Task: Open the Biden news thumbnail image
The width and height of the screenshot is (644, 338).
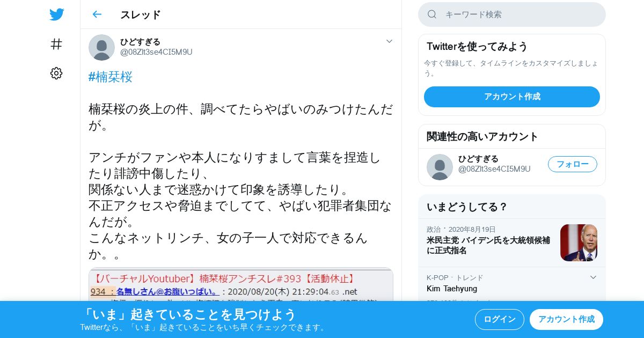Action: pos(579,243)
